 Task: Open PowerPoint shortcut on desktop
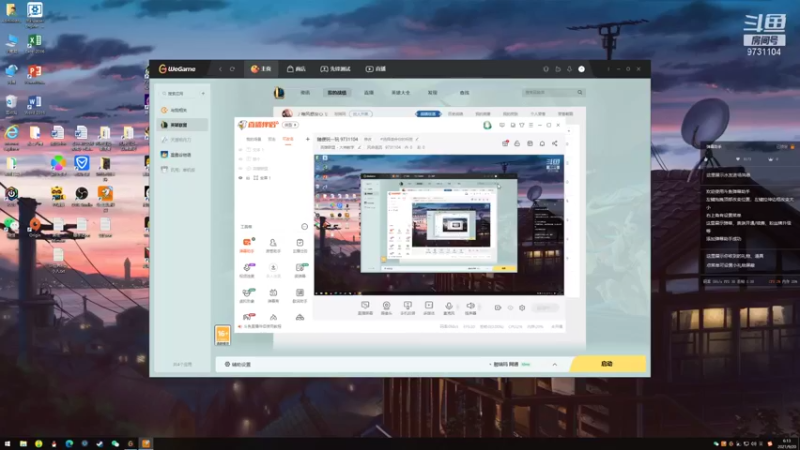[x=35, y=73]
